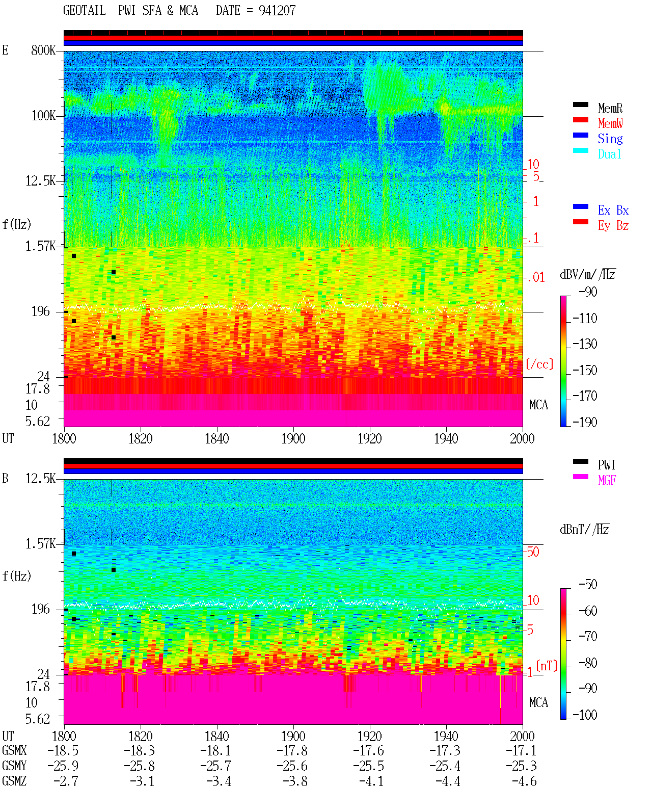Pick the blue Sing legend swatch
652x812 pixels.
pos(581,135)
